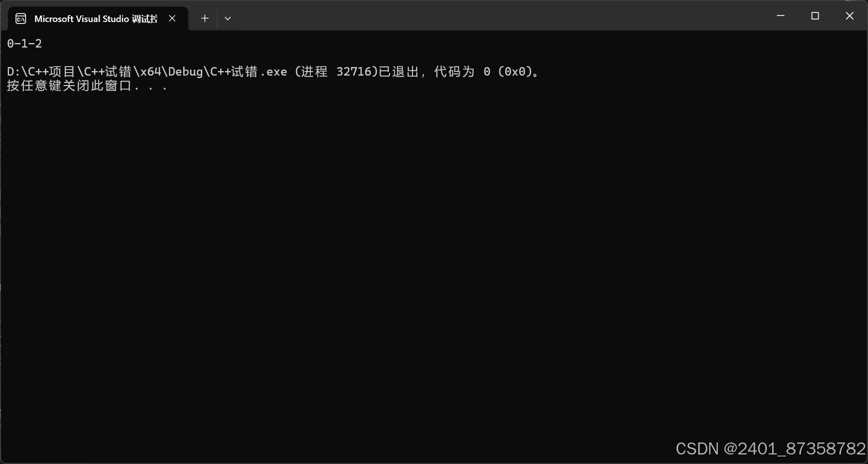Click the CSDN @2401_87358782 watermark

tap(770, 448)
